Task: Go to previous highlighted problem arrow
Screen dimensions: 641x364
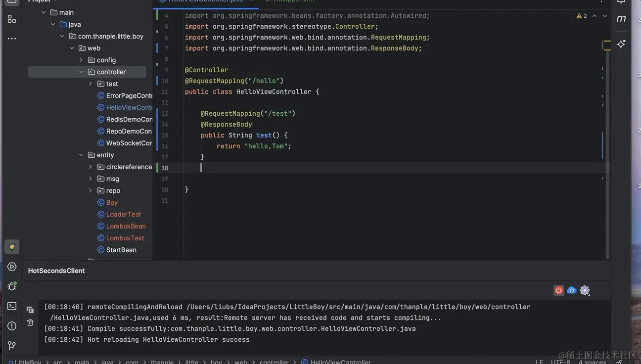Action: click(595, 16)
